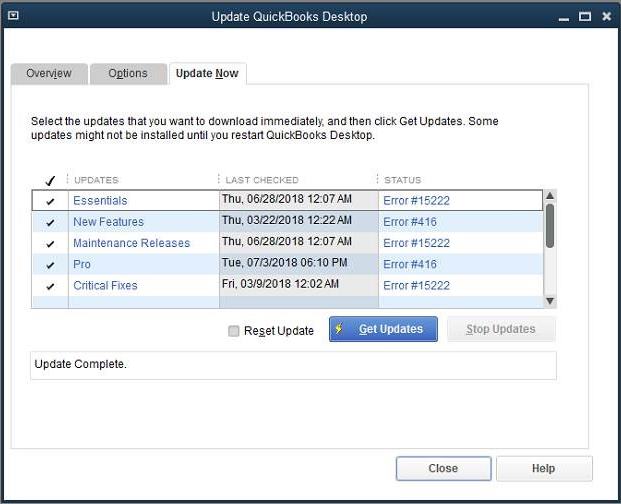Click the Close button

pyautogui.click(x=443, y=468)
